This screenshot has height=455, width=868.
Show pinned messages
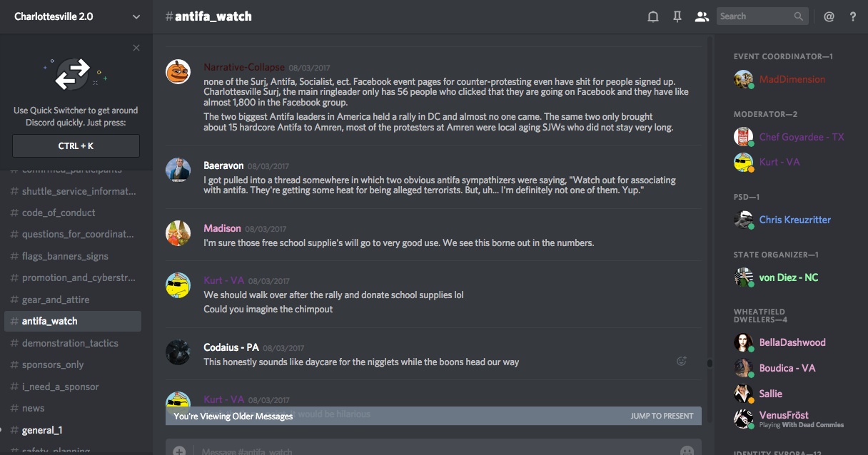677,16
